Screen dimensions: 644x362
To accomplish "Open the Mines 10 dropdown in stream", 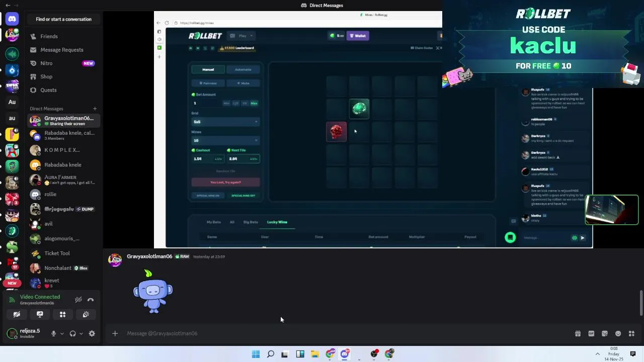I will click(x=225, y=140).
